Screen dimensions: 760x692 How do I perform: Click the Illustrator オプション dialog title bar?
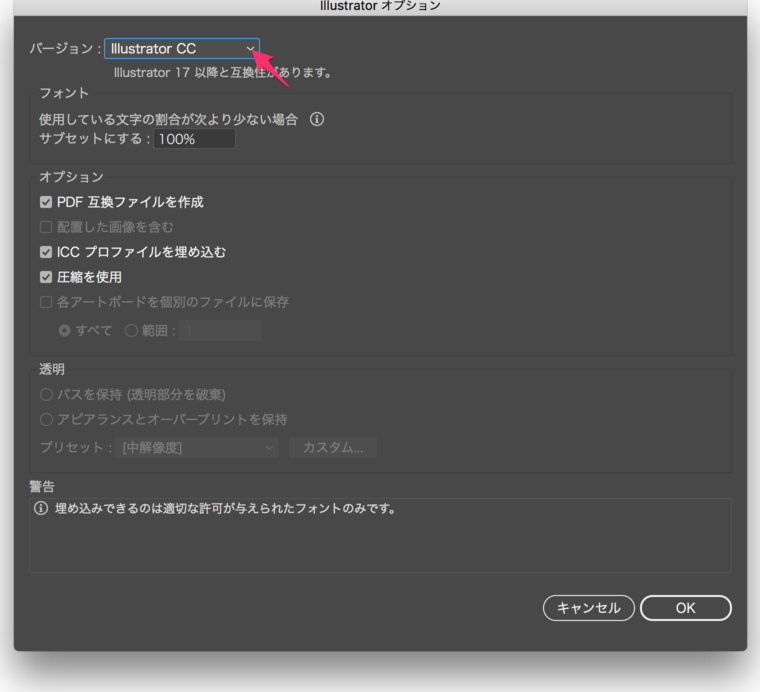coord(380,6)
